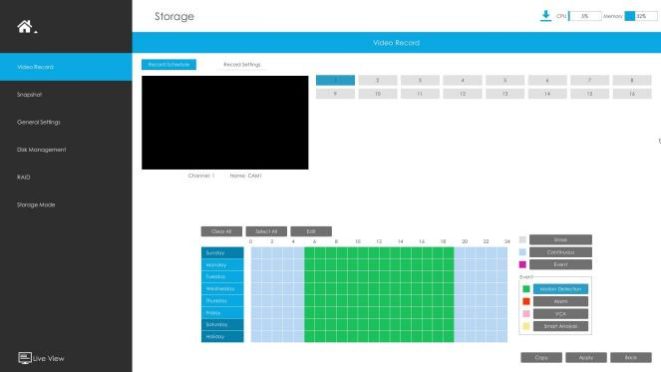This screenshot has height=372, width=661.
Task: Click the magenta Event color swatch
Action: click(x=523, y=264)
